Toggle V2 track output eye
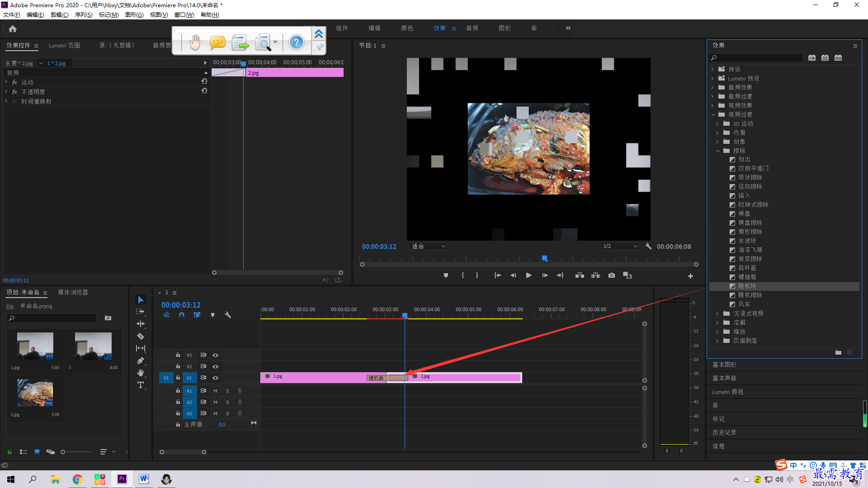Screen dimensions: 868x488 tap(216, 366)
